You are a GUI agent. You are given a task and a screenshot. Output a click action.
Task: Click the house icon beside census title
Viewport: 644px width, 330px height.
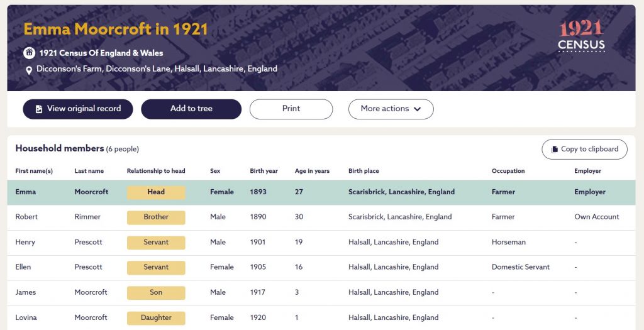[29, 53]
